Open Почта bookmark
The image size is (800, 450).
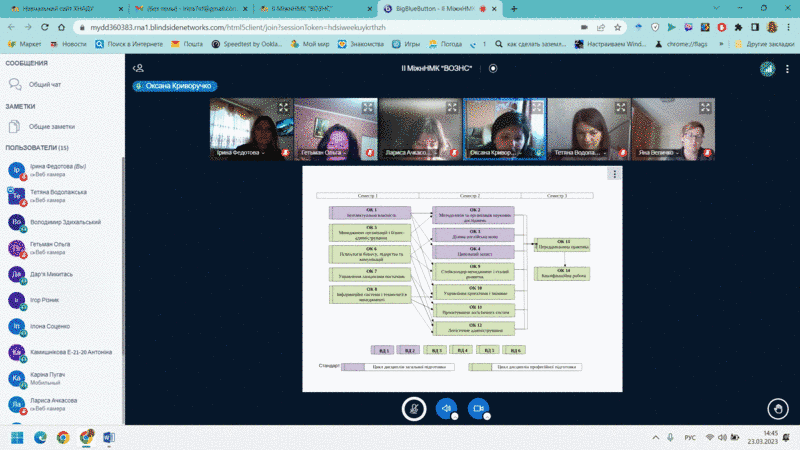[187, 44]
